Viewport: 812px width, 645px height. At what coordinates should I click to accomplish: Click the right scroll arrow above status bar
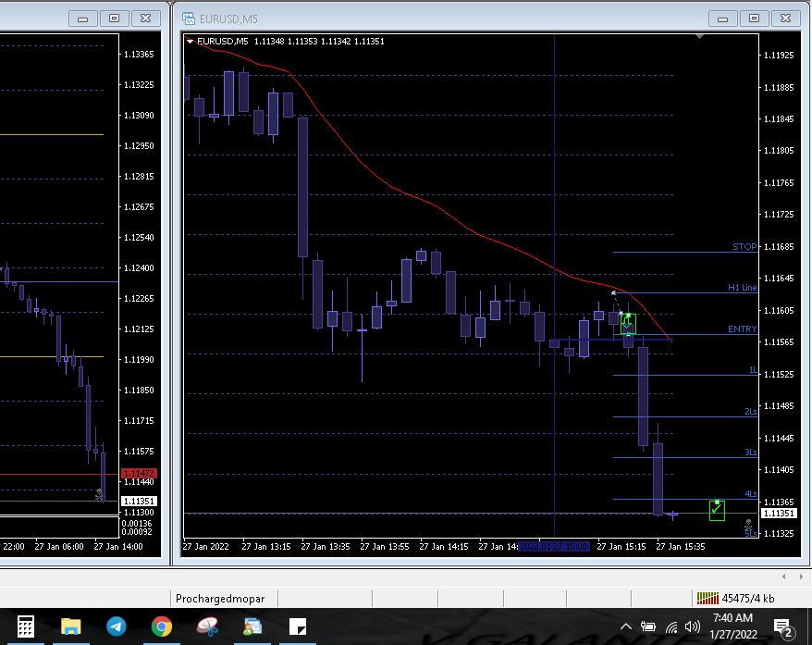801,577
